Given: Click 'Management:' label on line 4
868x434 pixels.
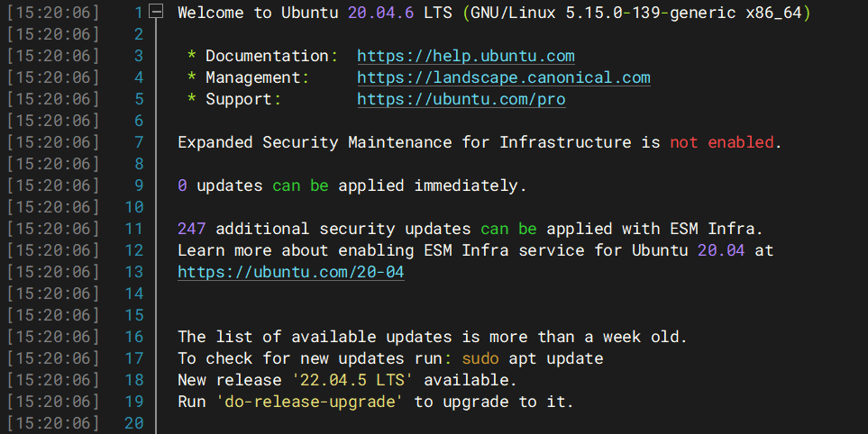Looking at the screenshot, I should tap(258, 77).
